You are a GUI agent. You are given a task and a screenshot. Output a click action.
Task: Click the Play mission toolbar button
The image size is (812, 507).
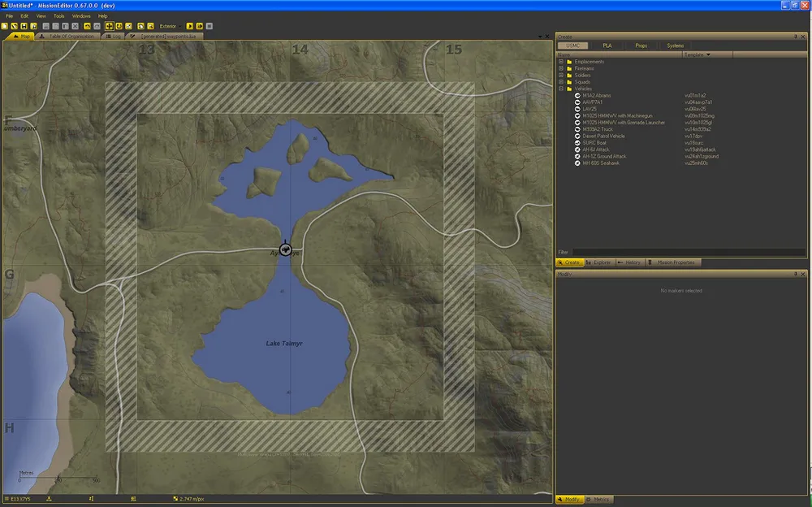click(190, 26)
